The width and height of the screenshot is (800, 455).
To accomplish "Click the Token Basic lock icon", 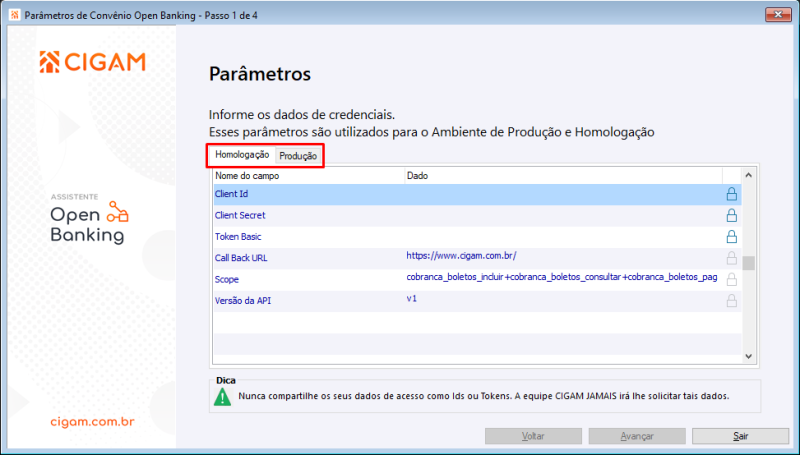I will [732, 237].
